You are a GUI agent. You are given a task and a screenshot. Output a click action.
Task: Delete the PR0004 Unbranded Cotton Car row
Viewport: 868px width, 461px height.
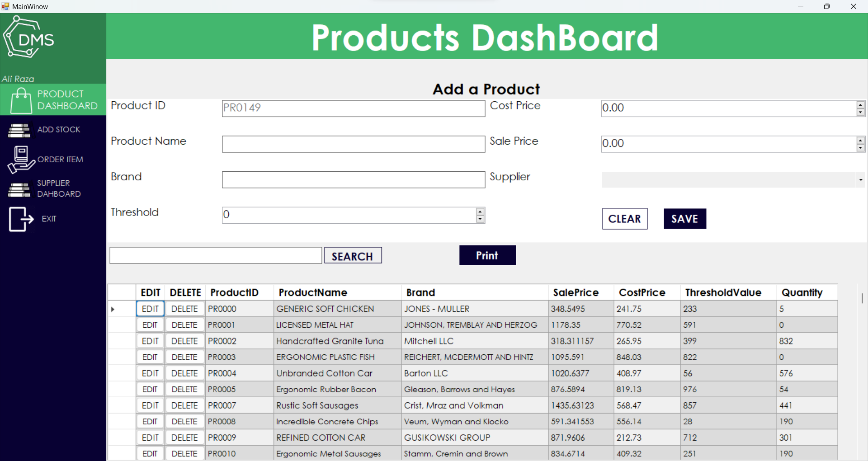184,373
